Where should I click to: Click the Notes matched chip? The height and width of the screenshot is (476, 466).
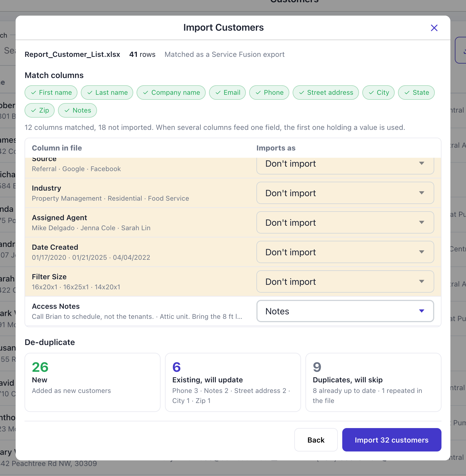pos(77,110)
